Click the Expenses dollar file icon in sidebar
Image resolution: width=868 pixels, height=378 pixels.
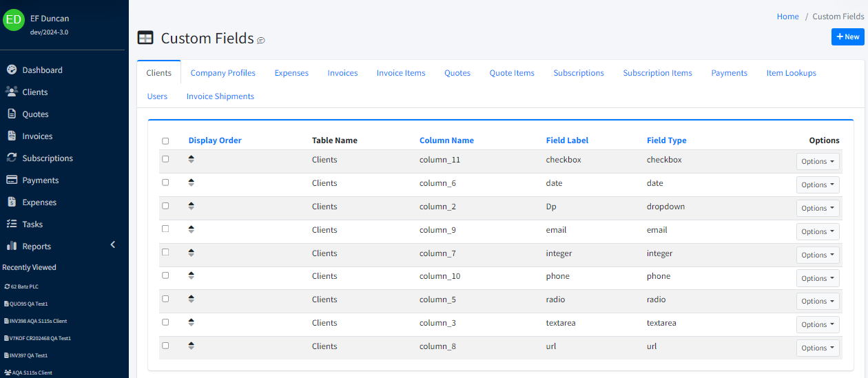(11, 202)
